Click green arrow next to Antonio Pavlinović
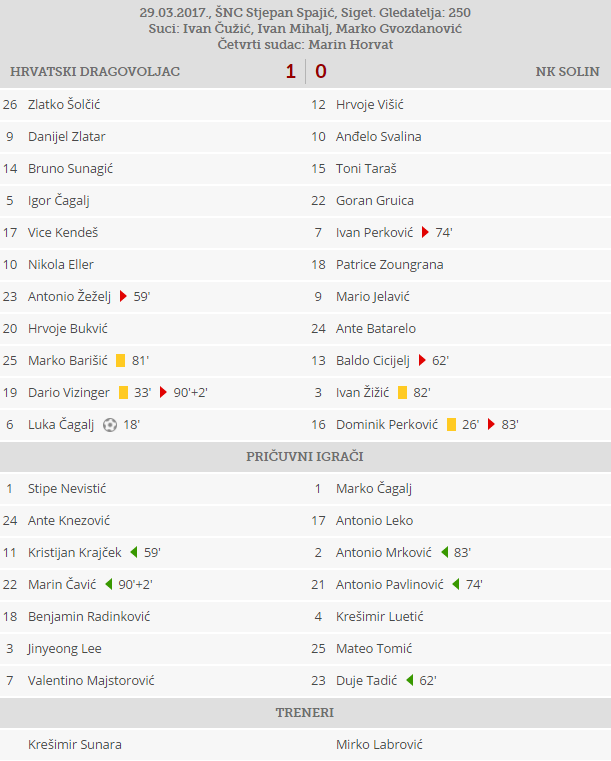 tap(455, 585)
